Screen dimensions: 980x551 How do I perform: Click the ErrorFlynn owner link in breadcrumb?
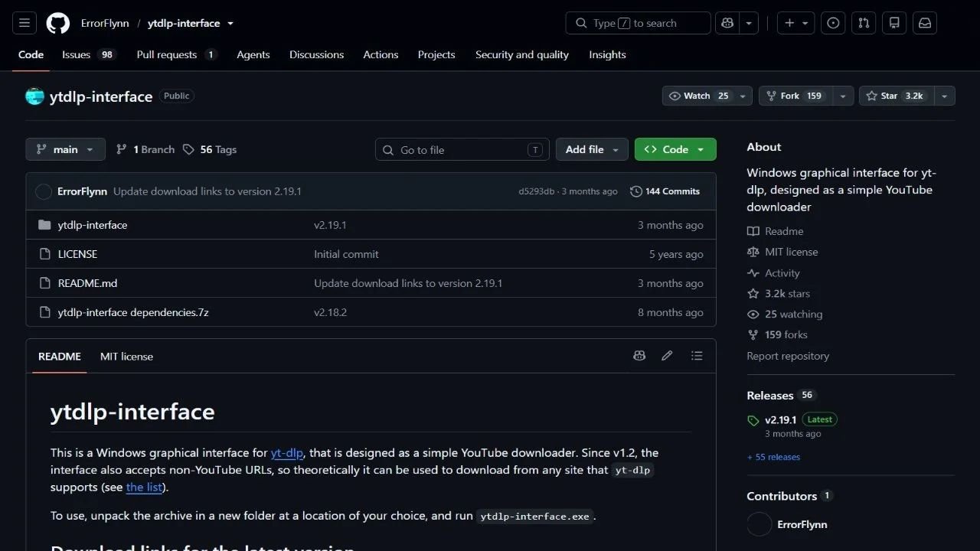coord(105,23)
